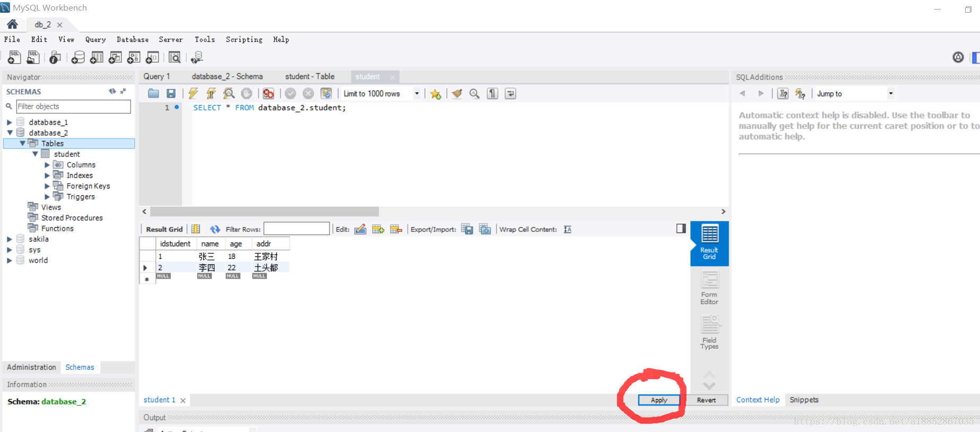
Task: Toggle field value formatting grid icon
Action: tap(196, 229)
